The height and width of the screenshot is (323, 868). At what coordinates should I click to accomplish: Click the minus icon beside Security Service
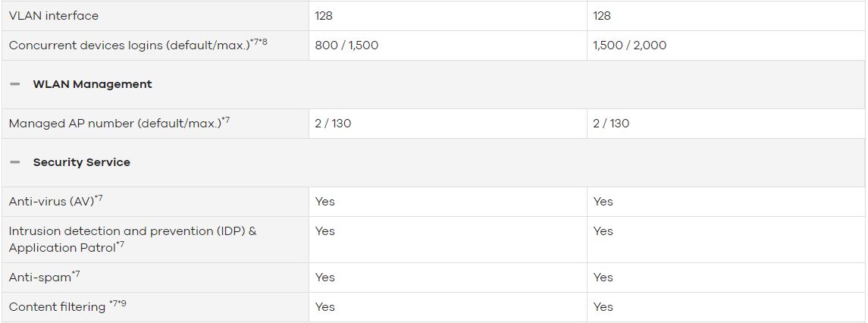[15, 162]
